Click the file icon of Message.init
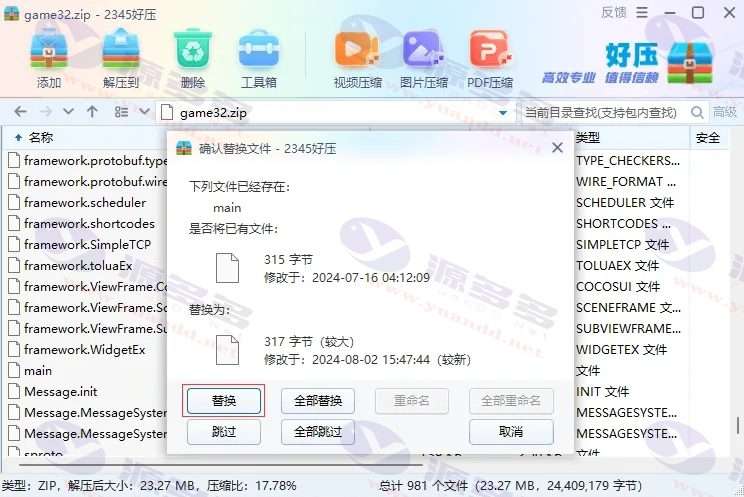744x497 pixels. pyautogui.click(x=15, y=392)
